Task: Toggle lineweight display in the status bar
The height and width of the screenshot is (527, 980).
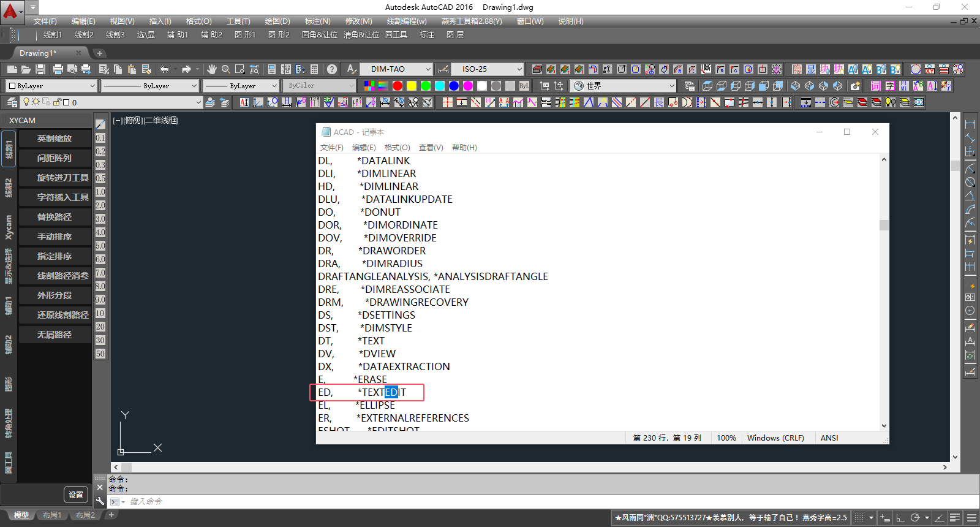Action: pos(954,518)
